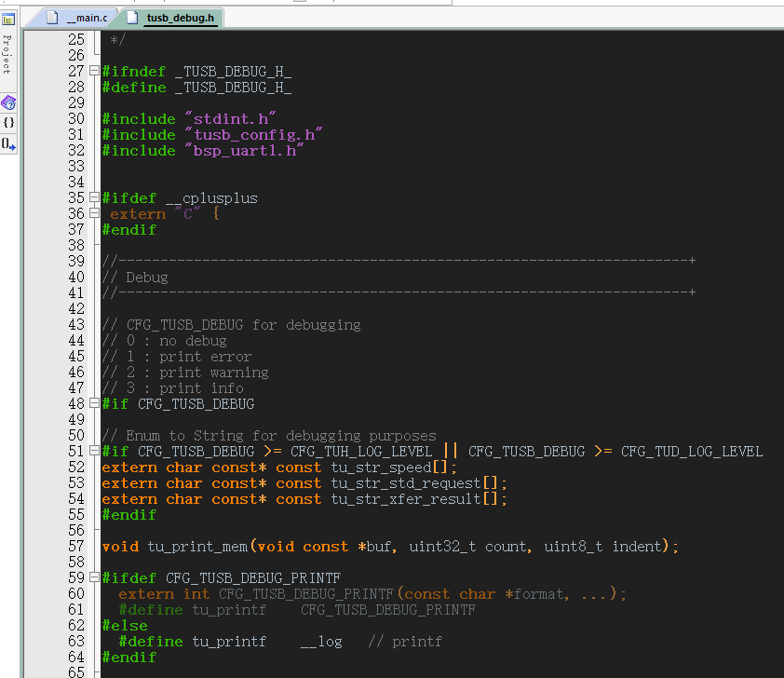
Task: Click CFG_TUSB_DEBUG on line 48
Action: point(196,404)
